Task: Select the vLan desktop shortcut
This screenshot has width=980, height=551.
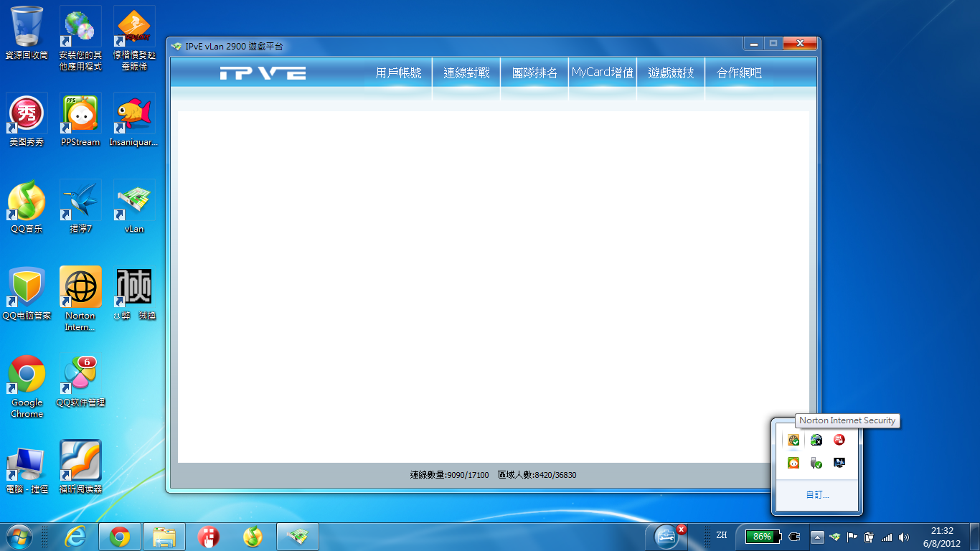Action: pyautogui.click(x=134, y=207)
